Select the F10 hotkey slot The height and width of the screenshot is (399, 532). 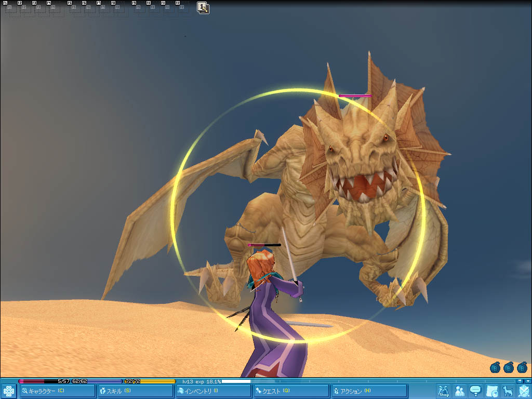pyautogui.click(x=153, y=8)
